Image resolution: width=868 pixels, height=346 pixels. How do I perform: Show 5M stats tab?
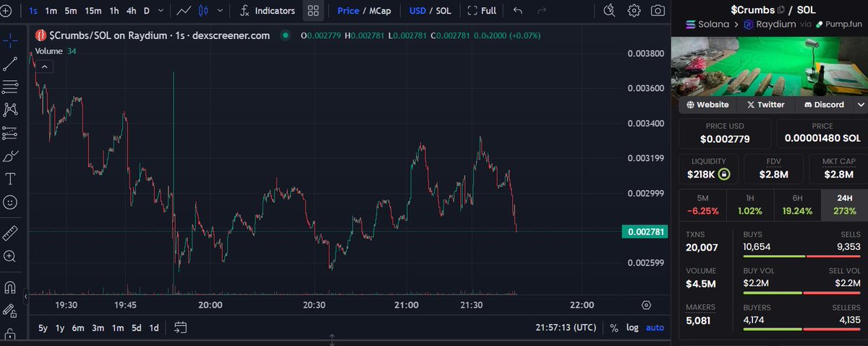coord(702,204)
